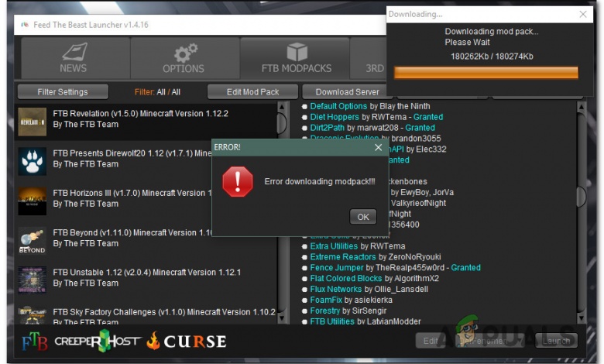Open FoamFix mod link
Image resolution: width=604 pixels, height=364 pixels.
pyautogui.click(x=326, y=300)
